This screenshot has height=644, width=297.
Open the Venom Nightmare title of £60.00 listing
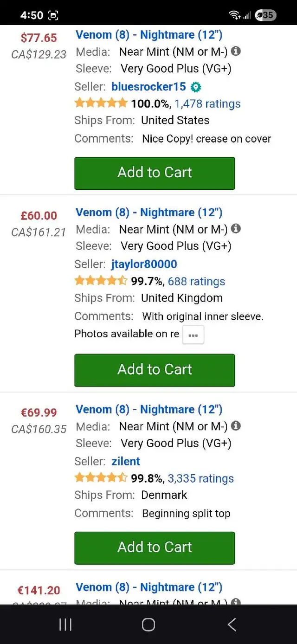point(149,213)
